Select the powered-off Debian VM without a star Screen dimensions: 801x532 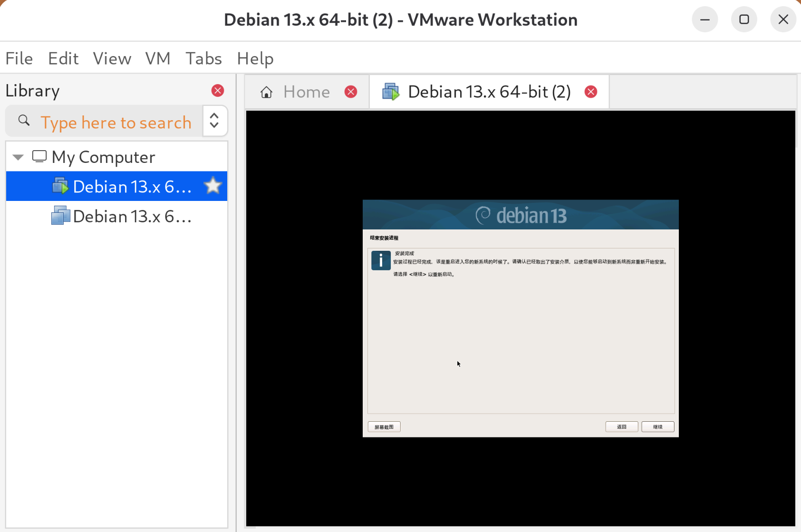click(116, 216)
